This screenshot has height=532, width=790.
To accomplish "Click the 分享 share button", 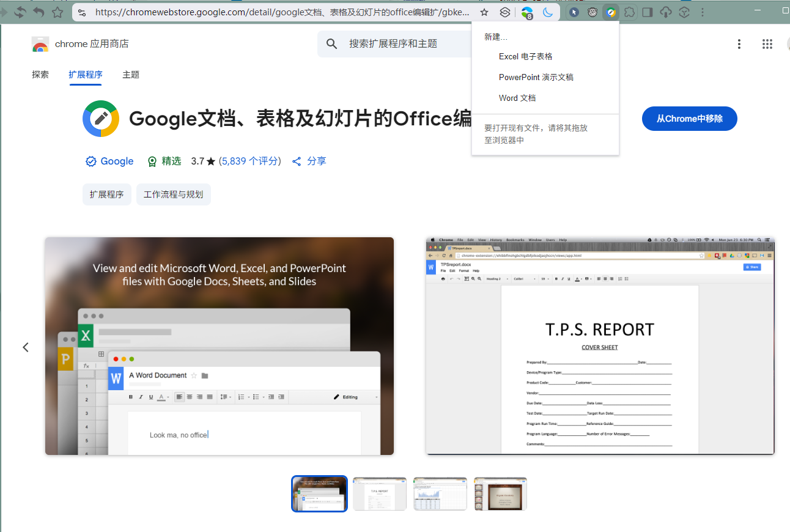I will (x=309, y=161).
